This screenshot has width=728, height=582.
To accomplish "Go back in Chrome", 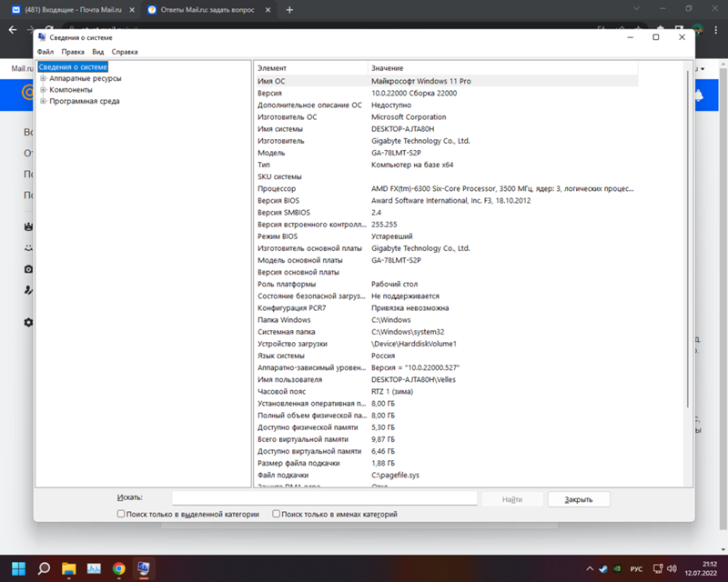I will pyautogui.click(x=13, y=30).
